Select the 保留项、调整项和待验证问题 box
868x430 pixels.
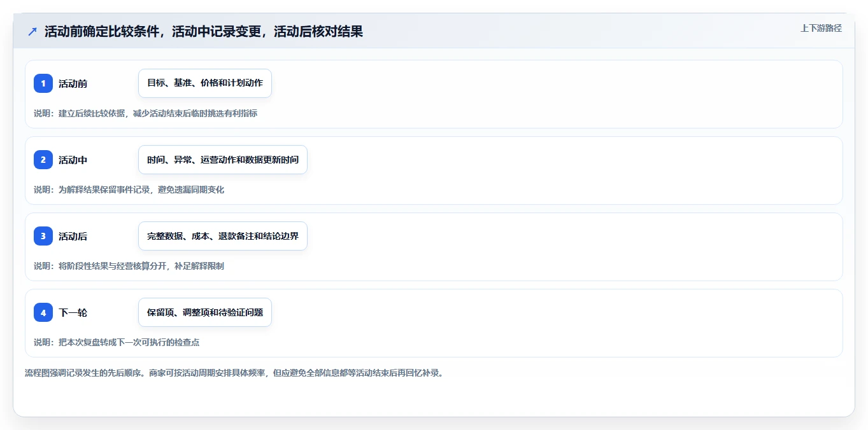pos(205,312)
